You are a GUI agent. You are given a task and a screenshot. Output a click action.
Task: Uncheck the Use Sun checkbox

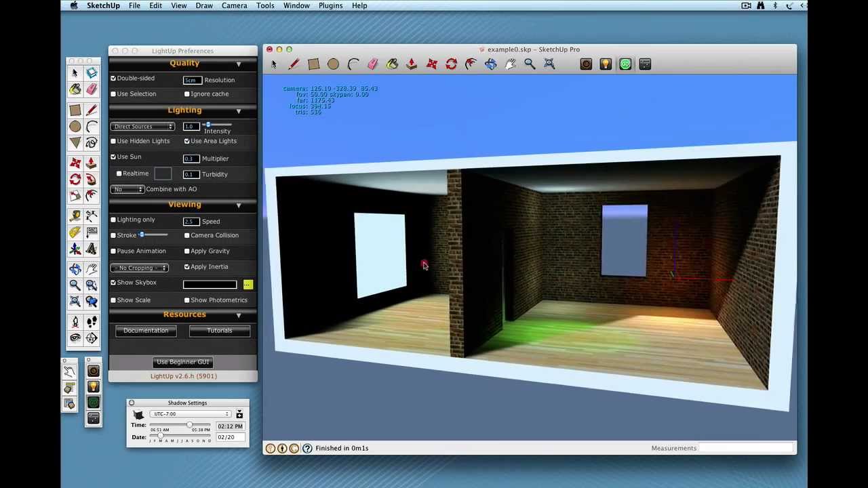(113, 157)
